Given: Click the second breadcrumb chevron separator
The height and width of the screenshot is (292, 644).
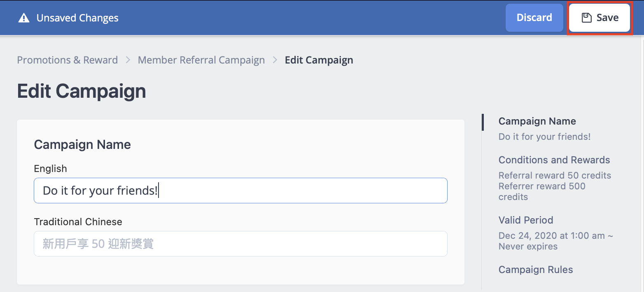Looking at the screenshot, I should pos(275,60).
